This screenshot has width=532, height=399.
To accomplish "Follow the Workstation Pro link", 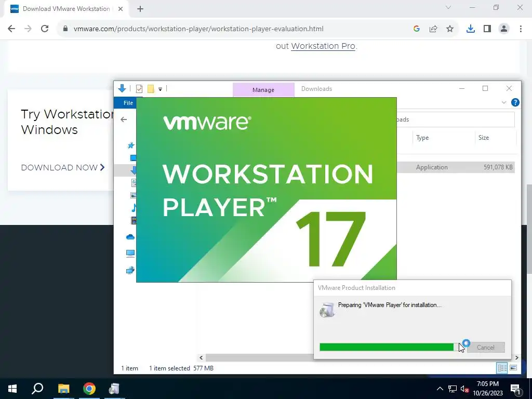I will pos(323,46).
